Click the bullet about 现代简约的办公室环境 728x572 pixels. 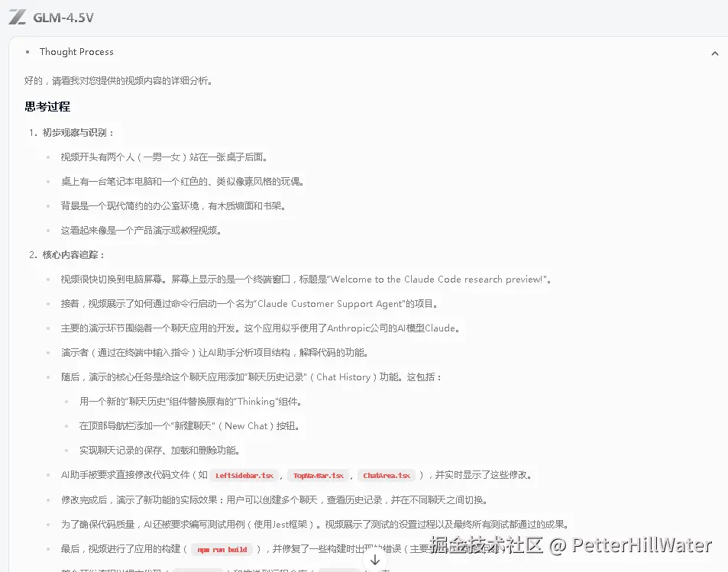[x=173, y=206]
